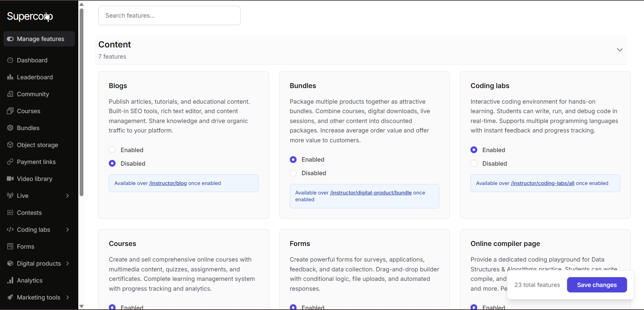Click the Contests icon in sidebar
This screenshot has width=644, height=310.
click(10, 213)
